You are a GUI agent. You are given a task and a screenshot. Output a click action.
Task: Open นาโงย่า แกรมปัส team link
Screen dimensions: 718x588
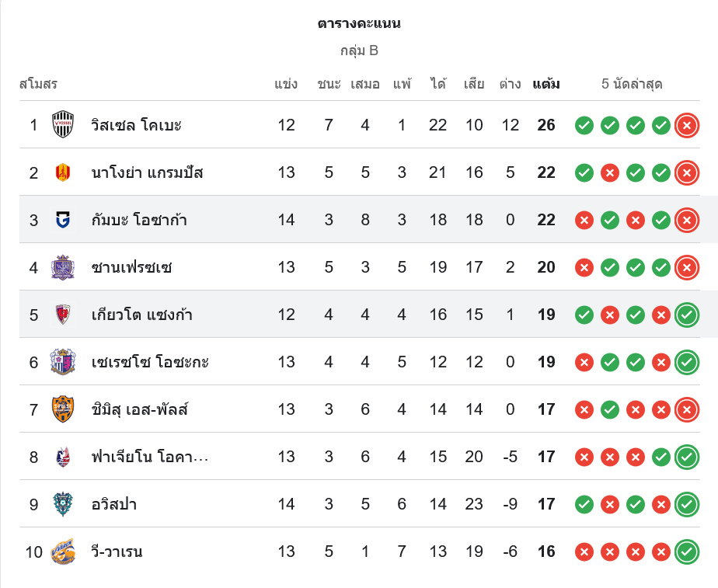(147, 172)
